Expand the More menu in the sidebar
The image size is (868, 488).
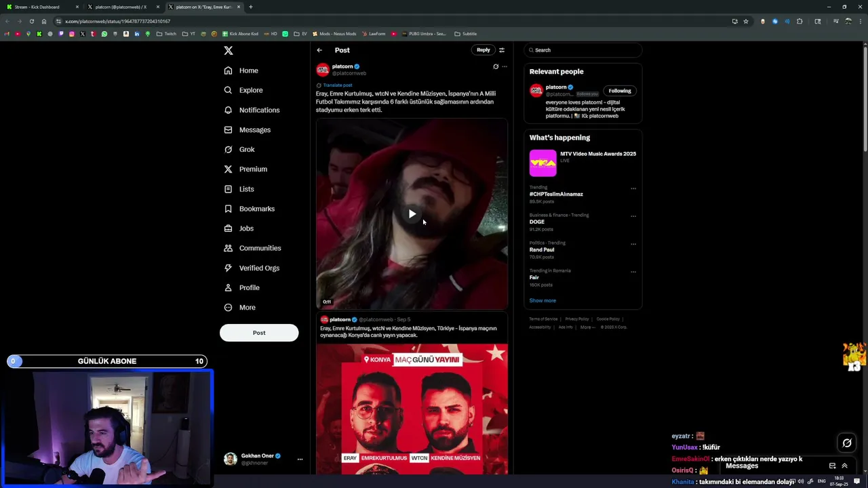(x=240, y=307)
